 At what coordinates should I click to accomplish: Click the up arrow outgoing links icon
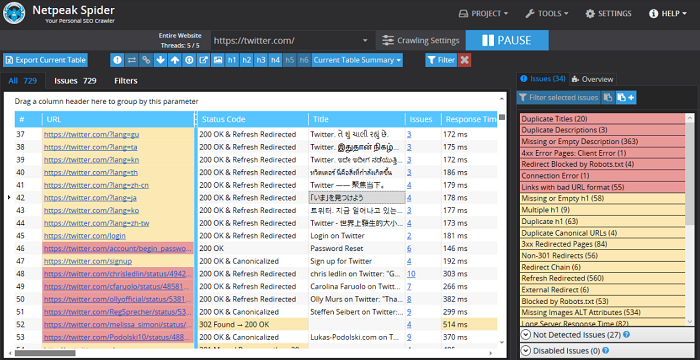click(x=175, y=60)
